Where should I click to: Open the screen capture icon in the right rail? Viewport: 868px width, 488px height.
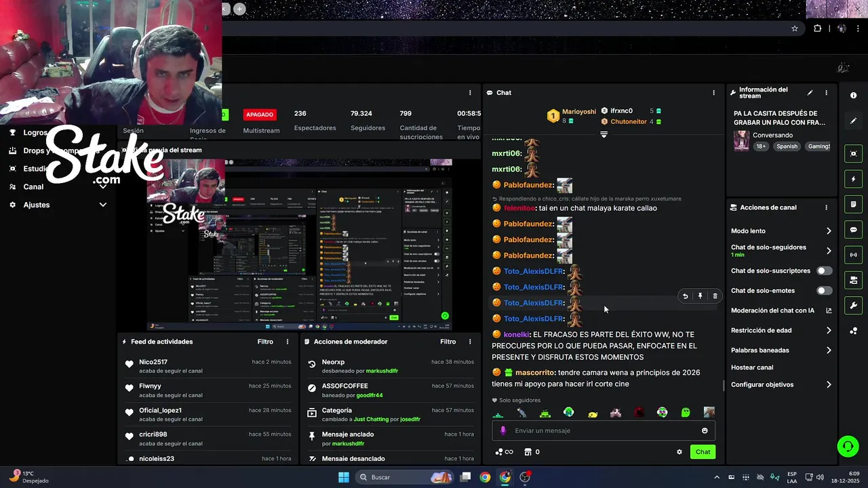click(853, 154)
